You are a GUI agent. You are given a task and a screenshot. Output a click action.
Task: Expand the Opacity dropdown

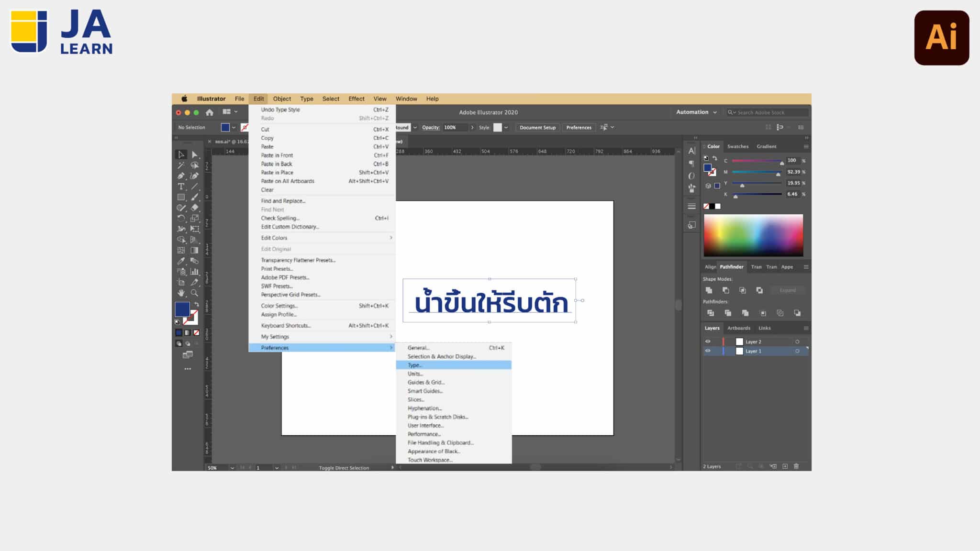[473, 127]
